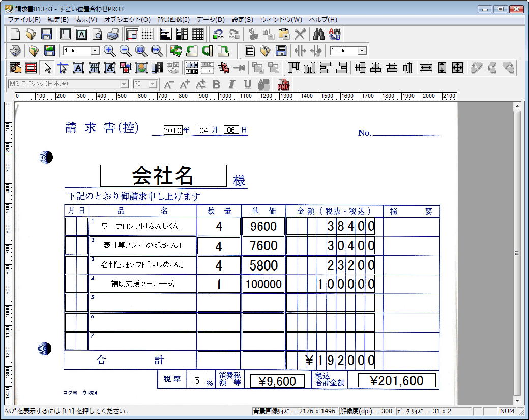The image size is (529, 420).
Task: Click the undo arrow icon
Action: click(x=219, y=35)
